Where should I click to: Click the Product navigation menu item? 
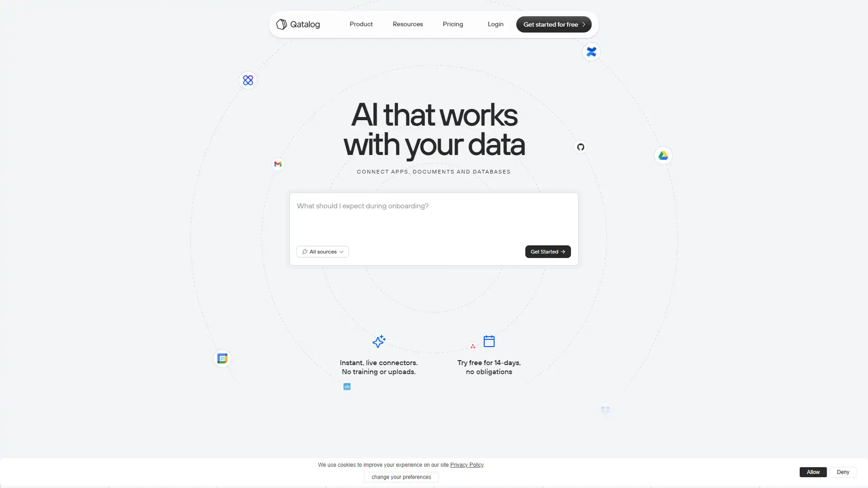tap(361, 24)
